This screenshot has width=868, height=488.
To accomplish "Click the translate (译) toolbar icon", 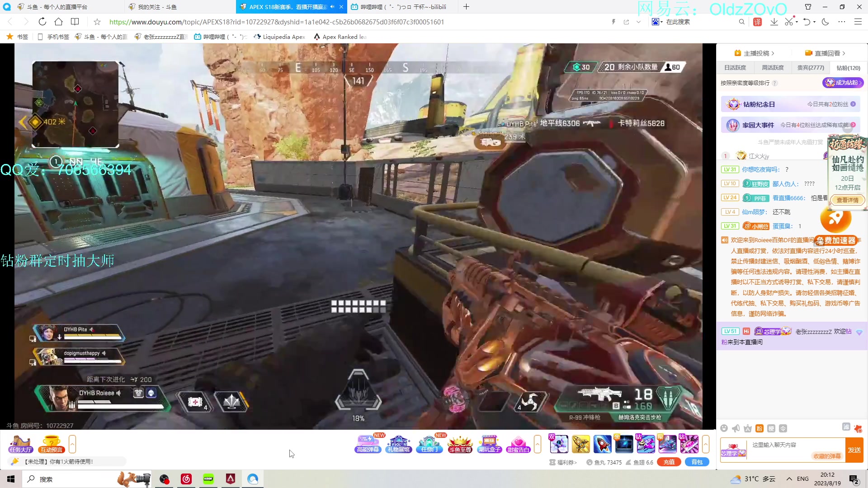I will coord(758,22).
